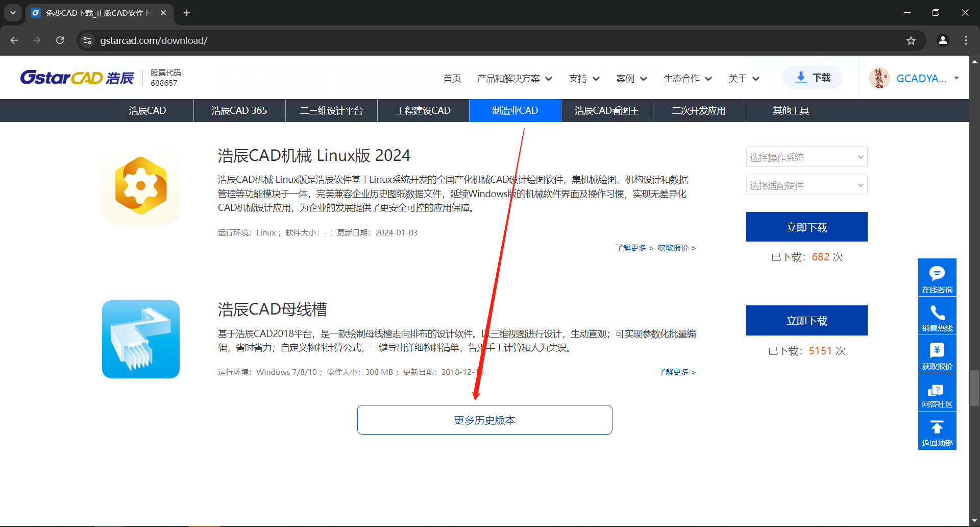
Task: Expand the 产品和解决方案 menu
Action: tap(514, 78)
